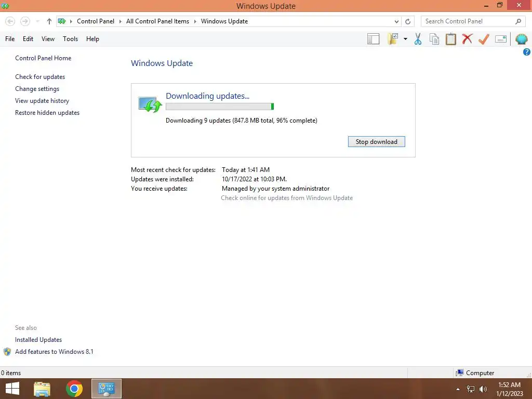Viewport: 532px width, 399px height.
Task: Launch Google Chrome from taskbar
Action: (x=74, y=389)
